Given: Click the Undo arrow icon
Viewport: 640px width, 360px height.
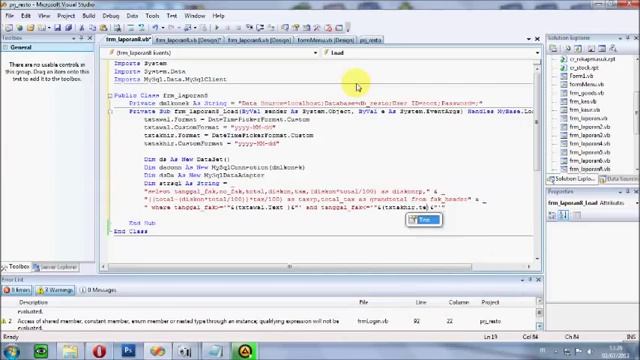Looking at the screenshot, I should [155, 28].
